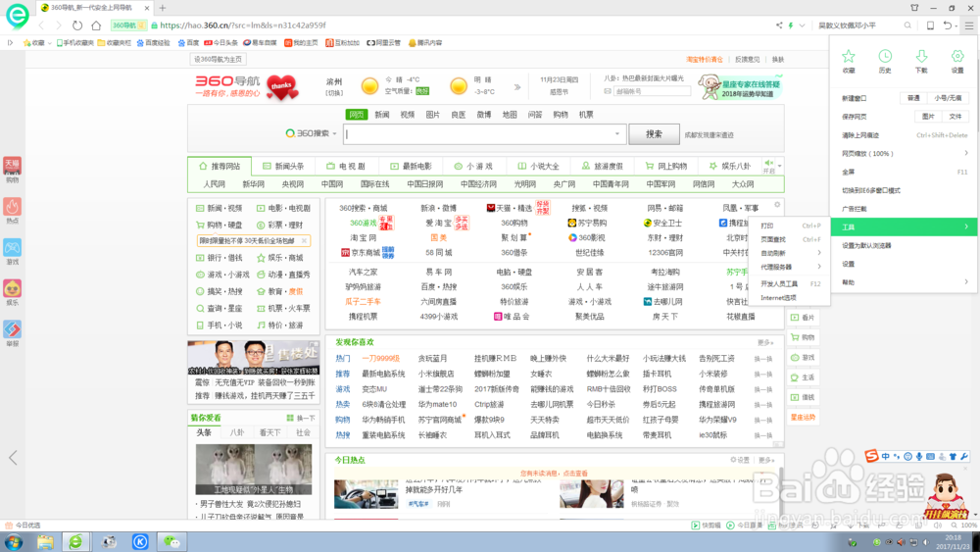Open the 历史 history clock icon
980x552 pixels.
point(885,57)
